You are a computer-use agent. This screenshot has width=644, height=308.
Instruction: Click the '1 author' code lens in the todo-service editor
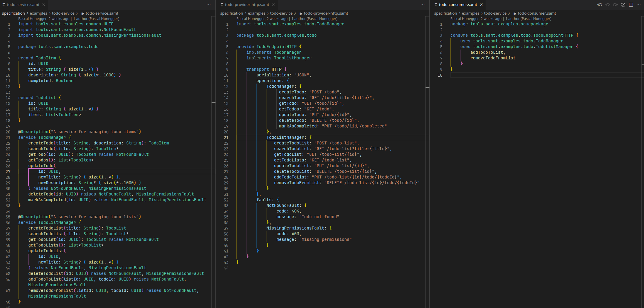coord(96,19)
